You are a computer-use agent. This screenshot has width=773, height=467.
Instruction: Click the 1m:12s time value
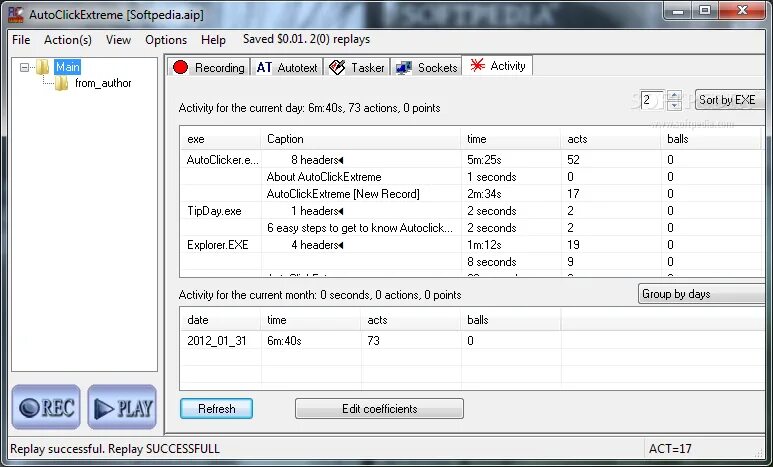[484, 245]
